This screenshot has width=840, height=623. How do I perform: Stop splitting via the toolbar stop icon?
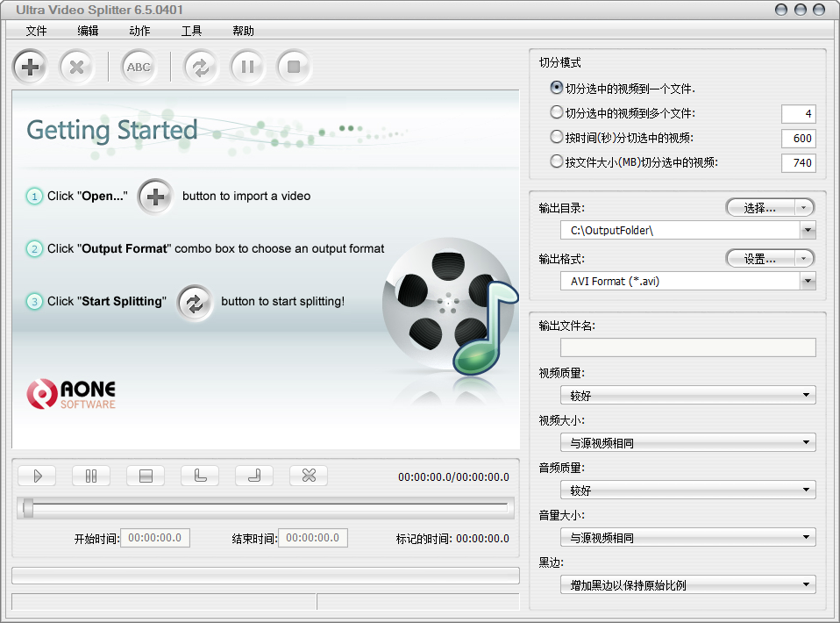point(294,67)
